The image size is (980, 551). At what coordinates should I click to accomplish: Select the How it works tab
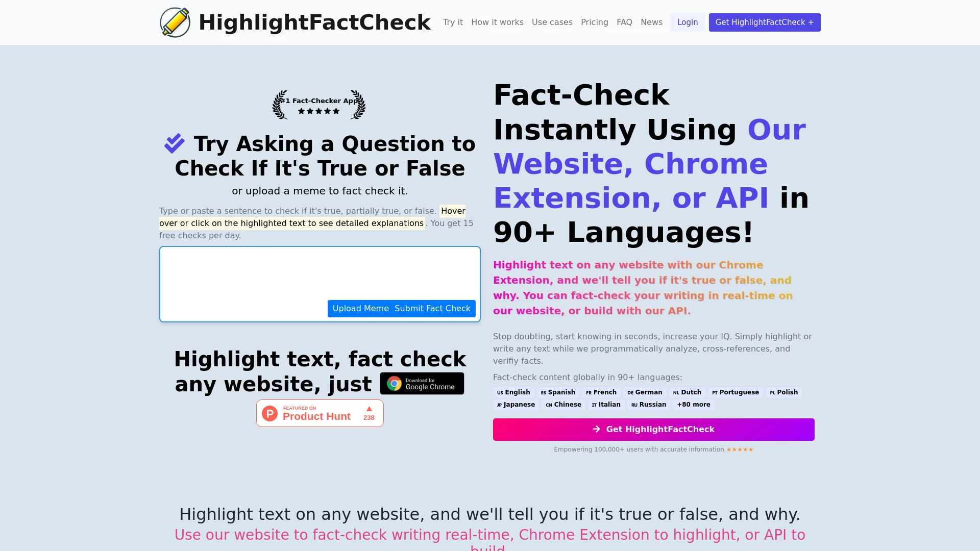pos(498,22)
